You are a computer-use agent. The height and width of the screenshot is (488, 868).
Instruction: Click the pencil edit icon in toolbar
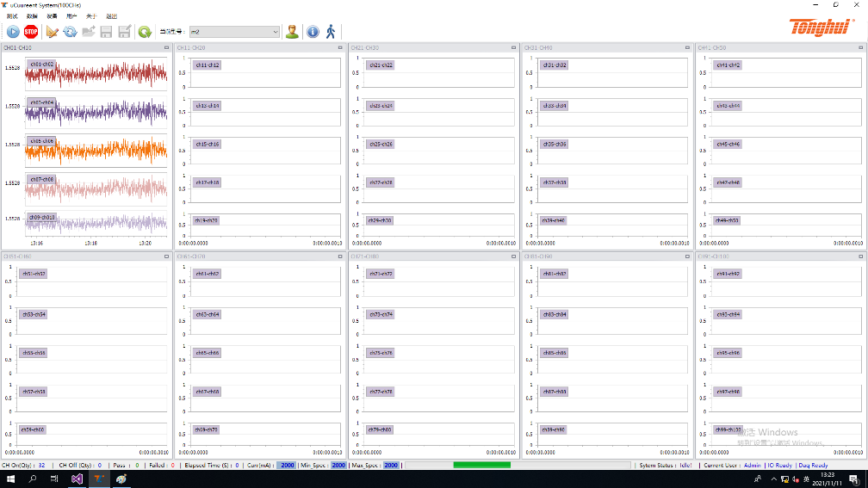[52, 32]
